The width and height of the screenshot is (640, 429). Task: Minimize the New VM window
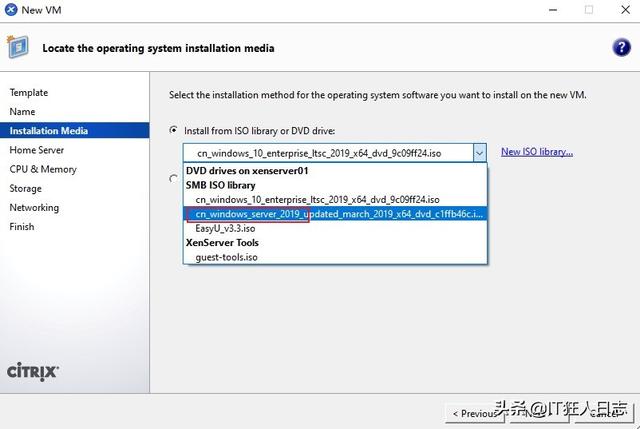tap(553, 10)
